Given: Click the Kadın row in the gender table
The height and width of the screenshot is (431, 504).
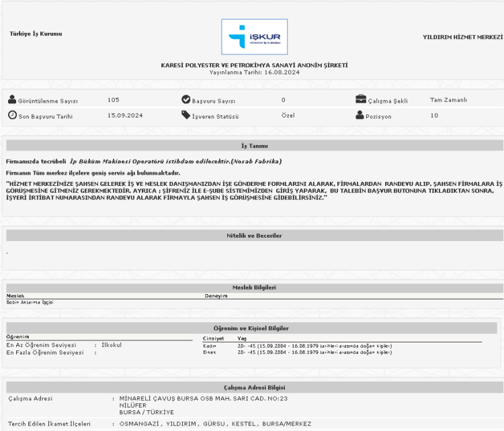Looking at the screenshot, I should tap(210, 346).
